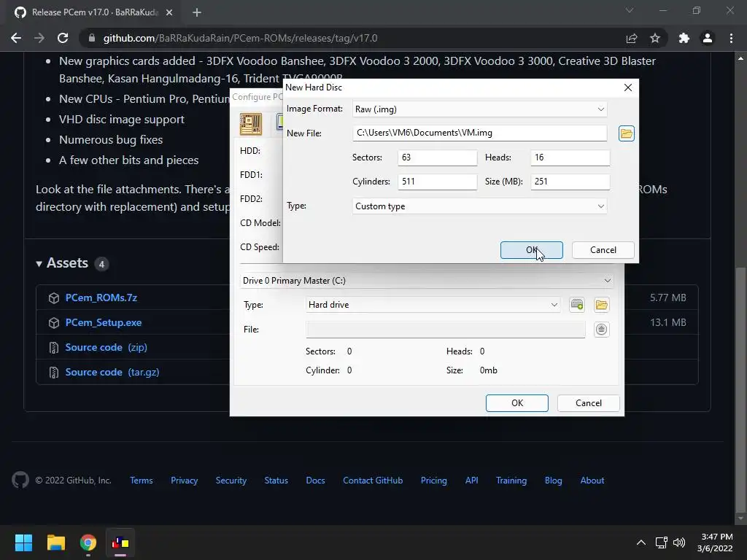Download Source code (tar.gz)
The image size is (747, 560).
112,372
